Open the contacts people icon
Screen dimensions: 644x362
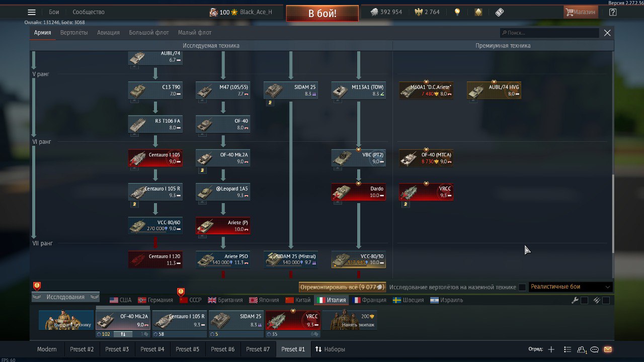(x=582, y=349)
